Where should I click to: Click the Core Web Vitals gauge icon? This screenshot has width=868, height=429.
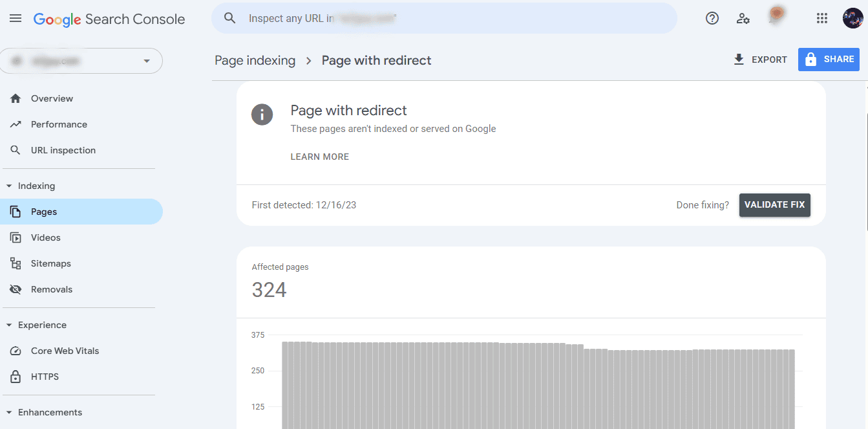[x=16, y=351]
